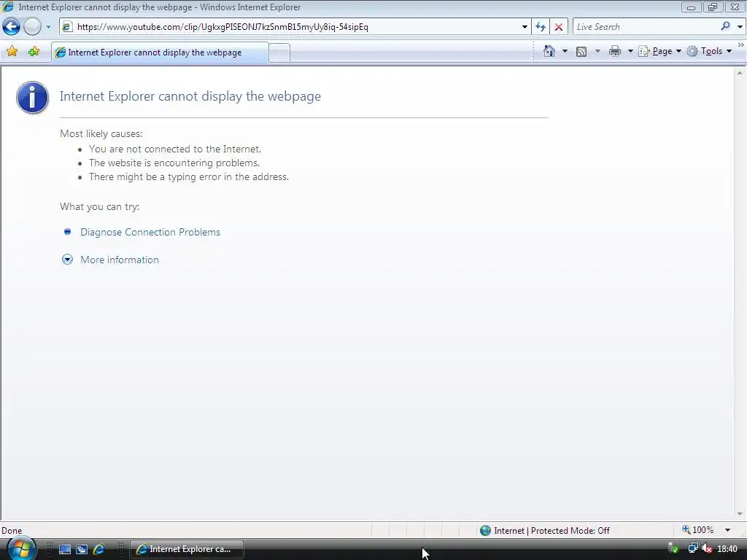Minimize the Internet Explorer window
Viewport: 747px width, 560px height.
point(691,7)
